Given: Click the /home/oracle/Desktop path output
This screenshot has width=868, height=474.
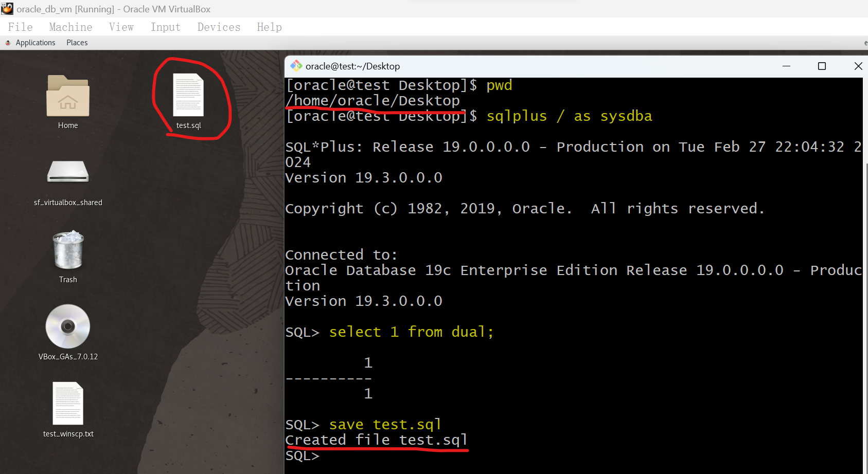Looking at the screenshot, I should [x=373, y=101].
